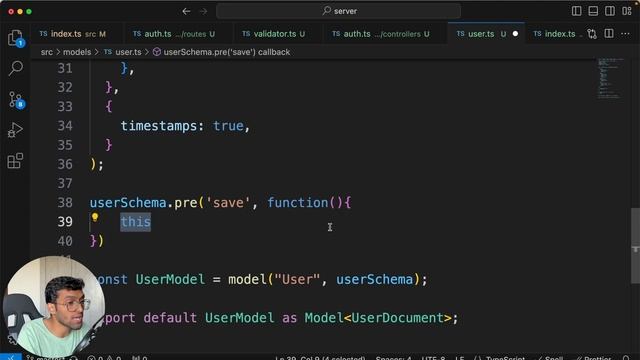The image size is (640, 360).
Task: Open the Source Control view
Action: click(16, 100)
